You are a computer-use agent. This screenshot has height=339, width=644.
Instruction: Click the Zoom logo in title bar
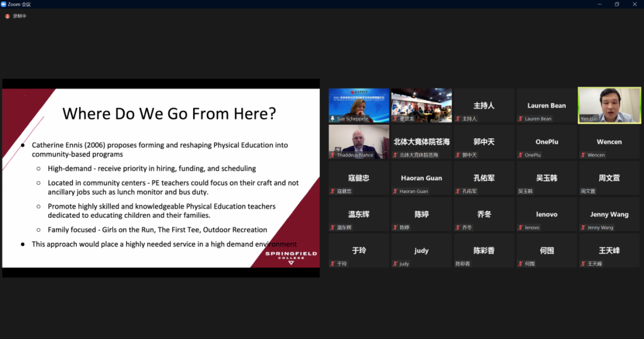coord(4,4)
